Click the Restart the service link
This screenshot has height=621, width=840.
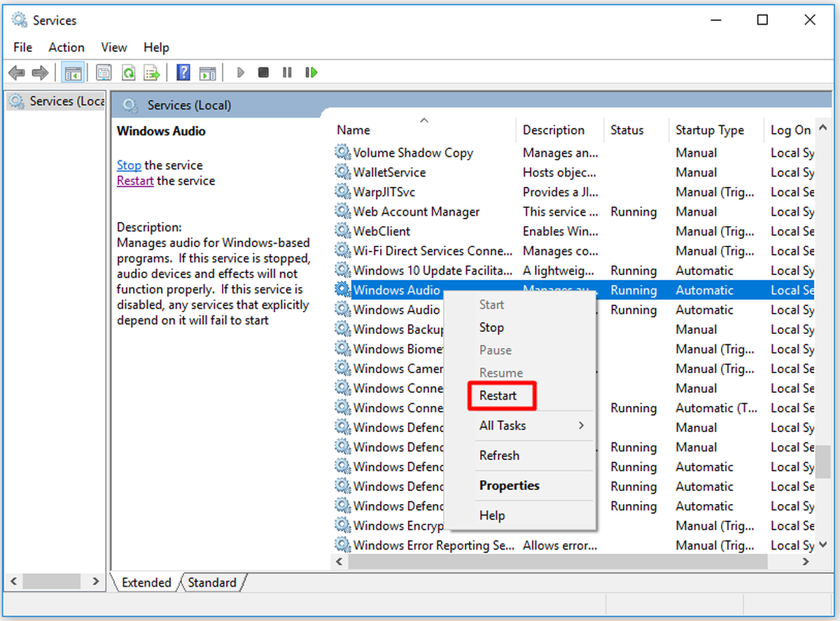click(x=135, y=181)
